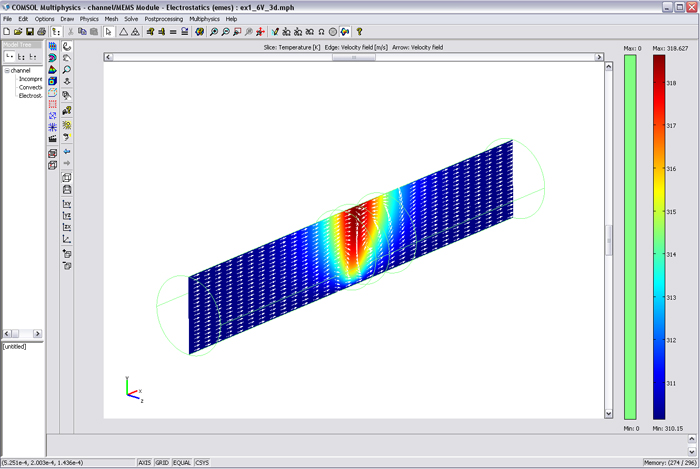Click the third Model Tree view button
The width and height of the screenshot is (700, 469).
click(33, 57)
